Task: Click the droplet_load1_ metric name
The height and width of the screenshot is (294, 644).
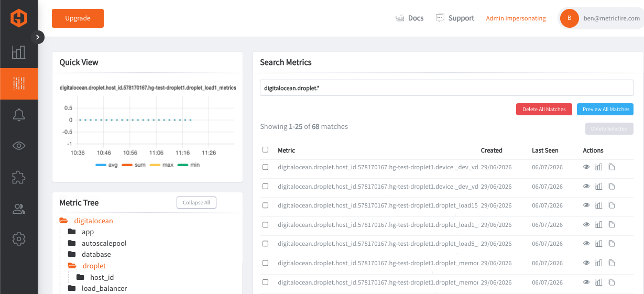Action: 378,225
